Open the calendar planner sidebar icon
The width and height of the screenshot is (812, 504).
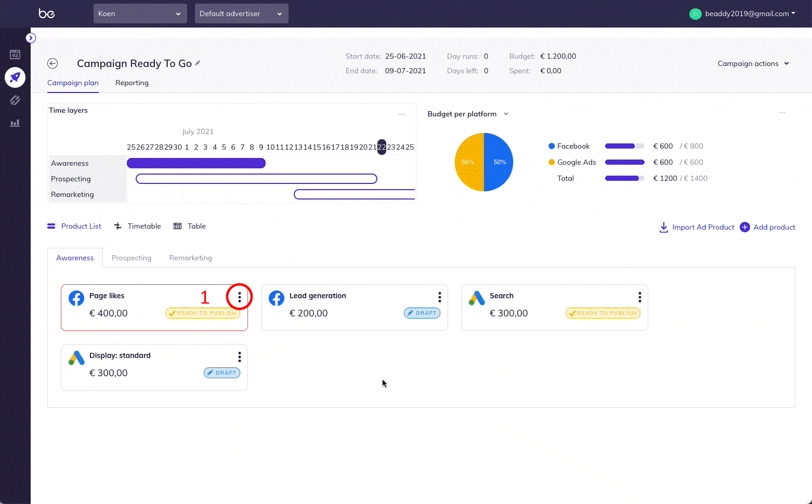(x=15, y=55)
